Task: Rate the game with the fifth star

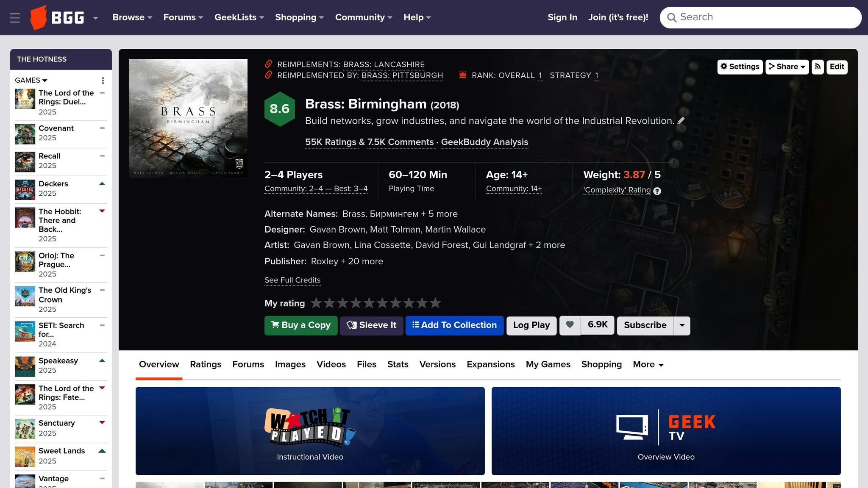Action: [369, 303]
